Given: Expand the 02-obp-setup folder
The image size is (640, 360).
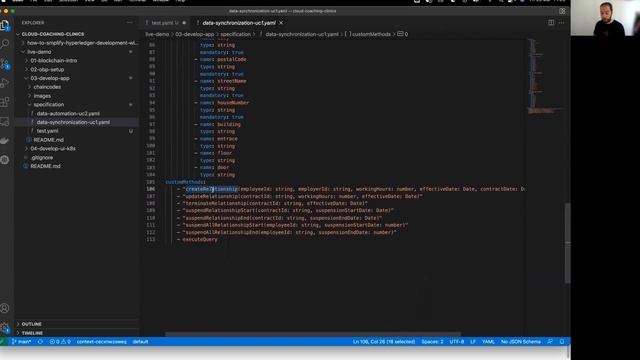Looking at the screenshot, I should click(47, 69).
